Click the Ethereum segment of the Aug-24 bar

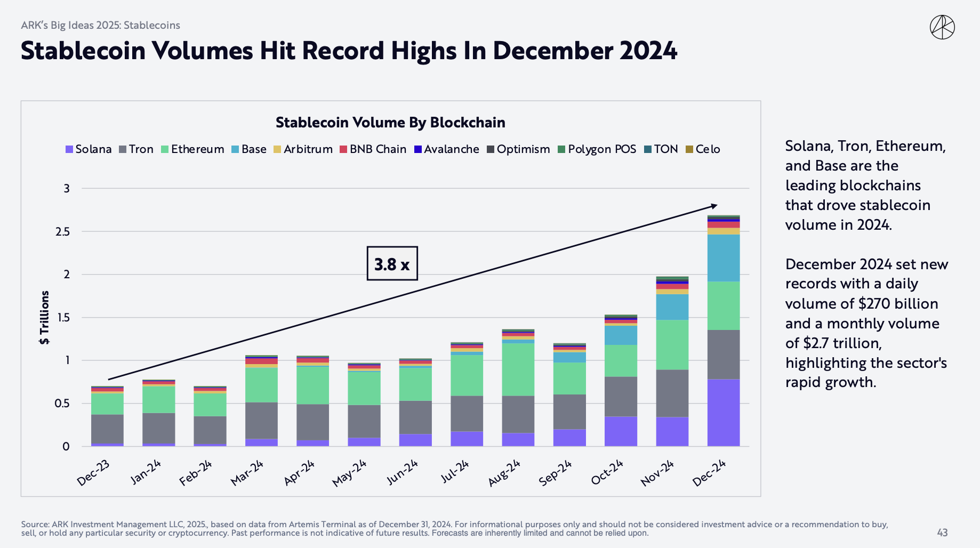point(518,369)
